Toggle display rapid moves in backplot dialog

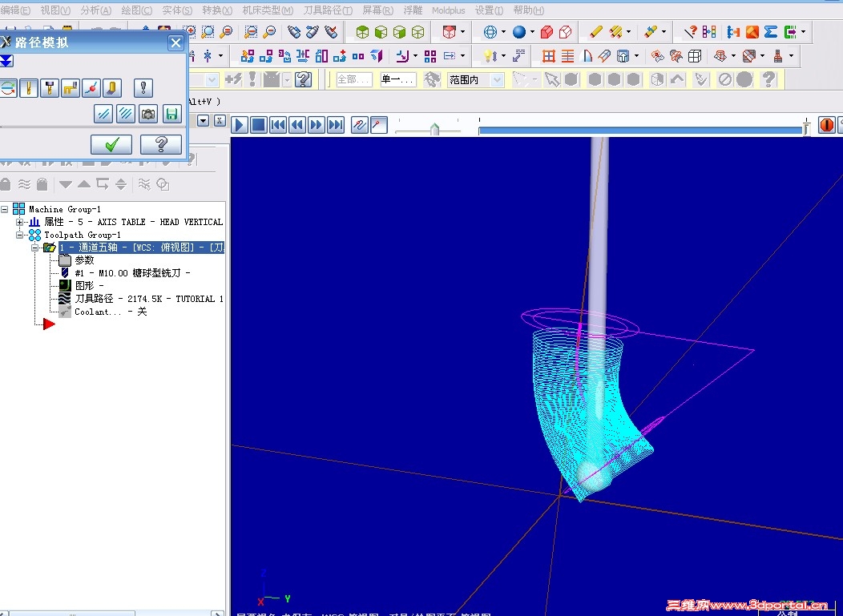coord(71,87)
